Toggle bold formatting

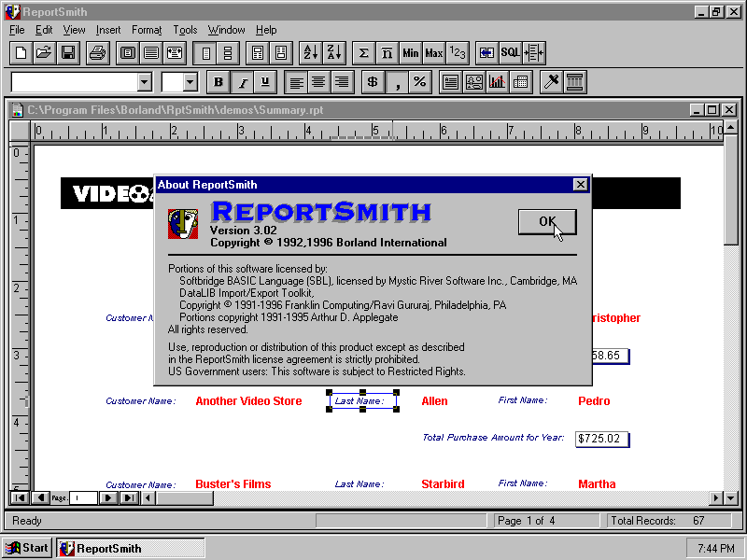pyautogui.click(x=218, y=82)
